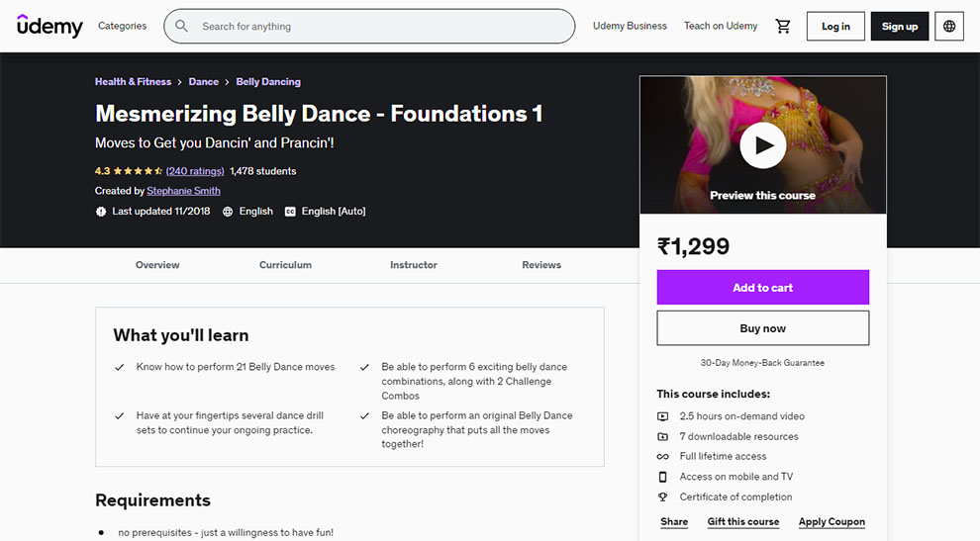The image size is (980, 541).
Task: Open the Categories menu
Action: tap(122, 27)
